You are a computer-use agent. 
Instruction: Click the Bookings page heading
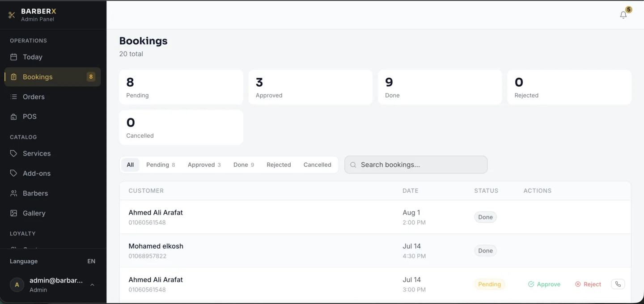(x=143, y=41)
